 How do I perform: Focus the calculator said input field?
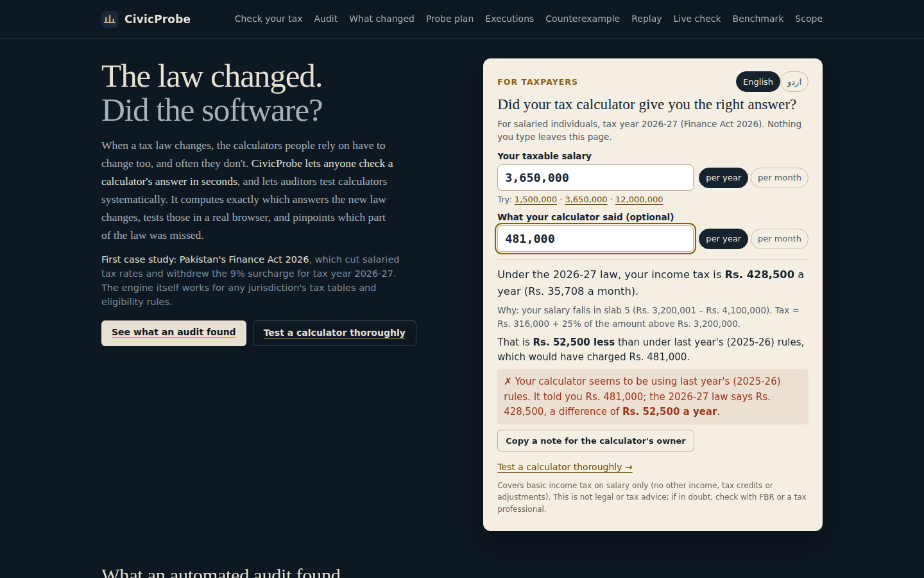pyautogui.click(x=595, y=239)
